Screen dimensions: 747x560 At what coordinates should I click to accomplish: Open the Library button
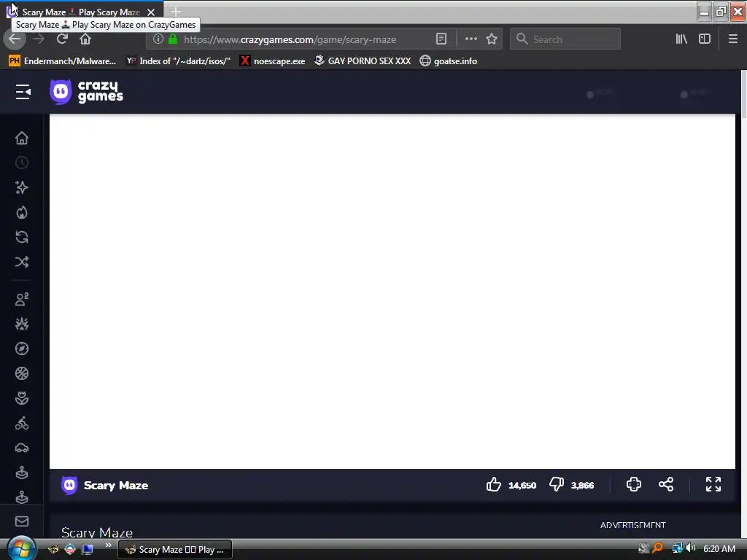(x=682, y=39)
